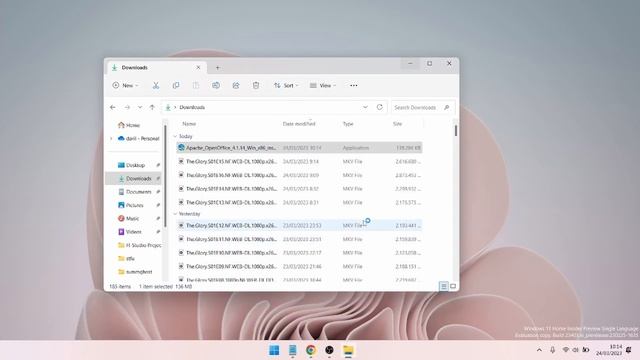Select The.Glory.S01E12 MKV file
This screenshot has width=640, height=360.
tap(300, 225)
